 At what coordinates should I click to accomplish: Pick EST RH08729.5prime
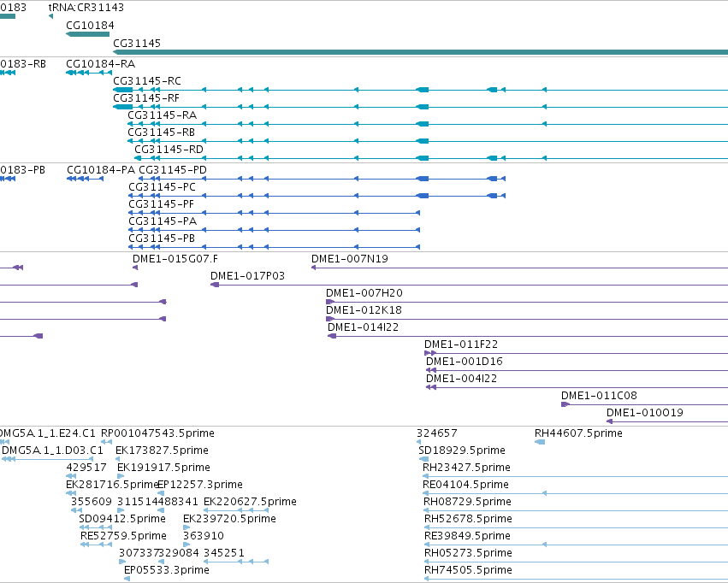[x=468, y=503]
